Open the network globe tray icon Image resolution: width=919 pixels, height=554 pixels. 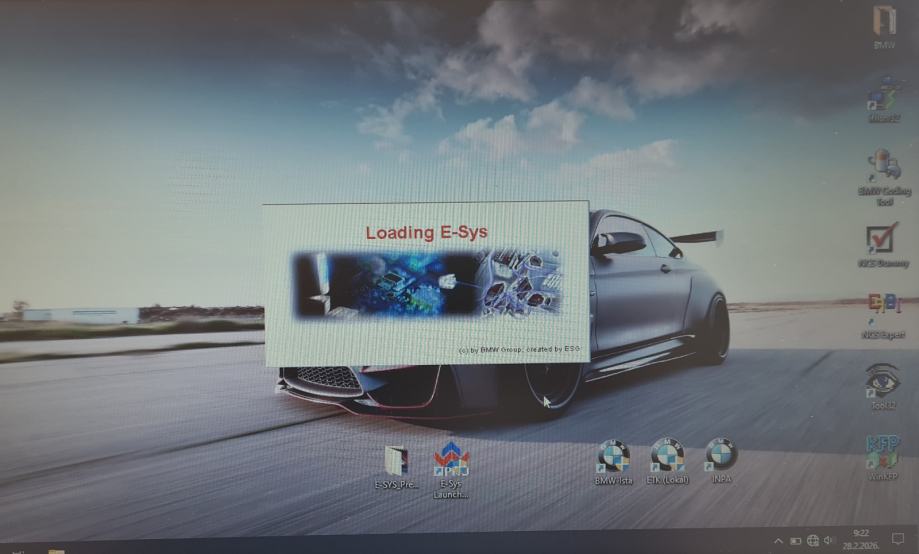click(x=812, y=541)
